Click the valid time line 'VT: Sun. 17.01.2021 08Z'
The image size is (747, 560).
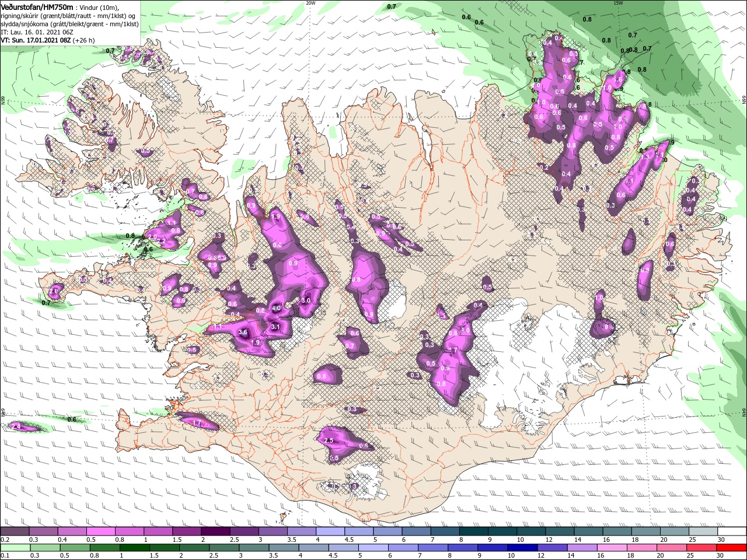point(35,40)
